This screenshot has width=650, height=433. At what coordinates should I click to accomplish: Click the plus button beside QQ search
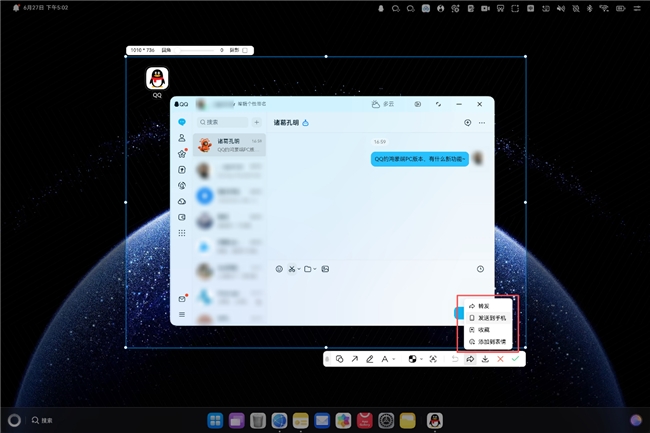pyautogui.click(x=257, y=122)
